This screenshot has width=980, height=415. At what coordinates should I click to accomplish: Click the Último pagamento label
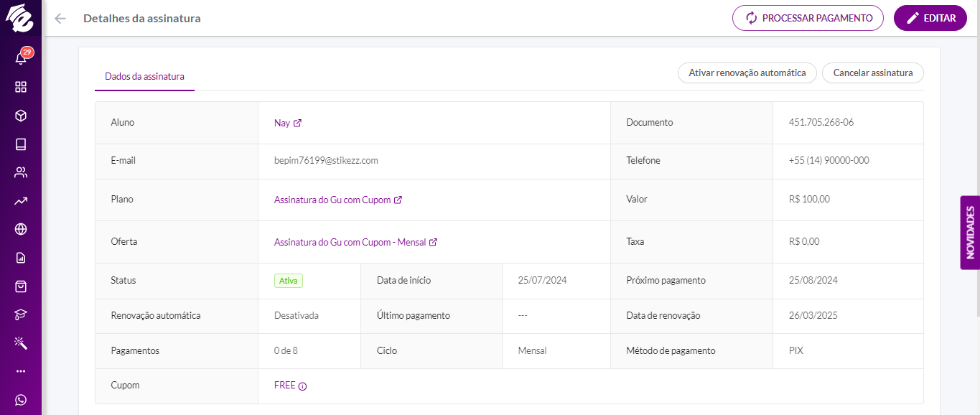point(414,316)
